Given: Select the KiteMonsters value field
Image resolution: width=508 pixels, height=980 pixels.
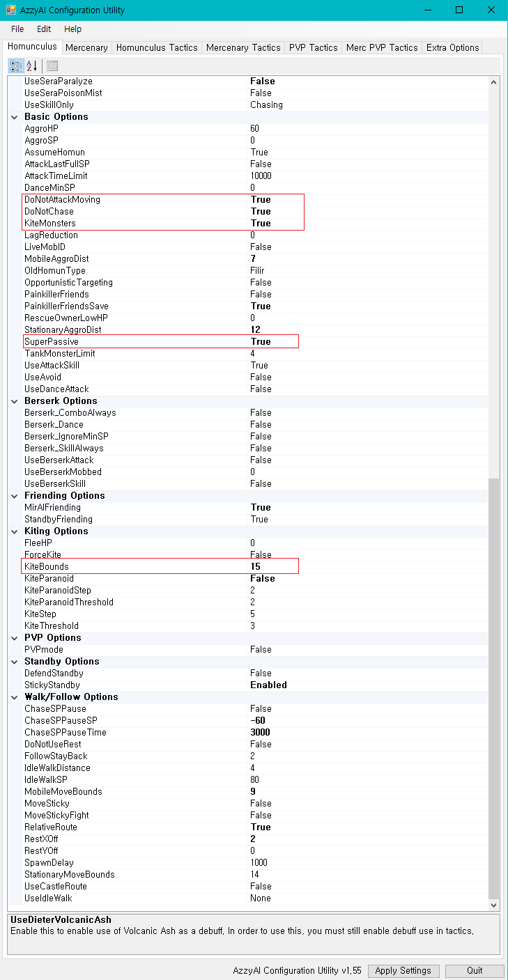Looking at the screenshot, I should coord(261,224).
